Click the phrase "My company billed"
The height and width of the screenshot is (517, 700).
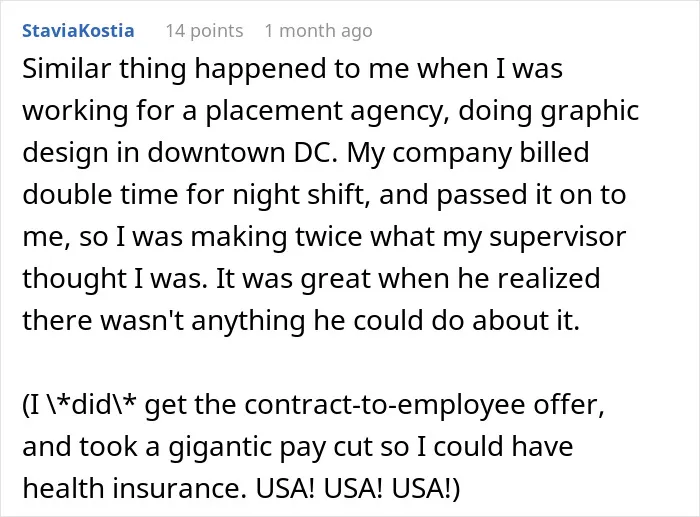point(468,152)
